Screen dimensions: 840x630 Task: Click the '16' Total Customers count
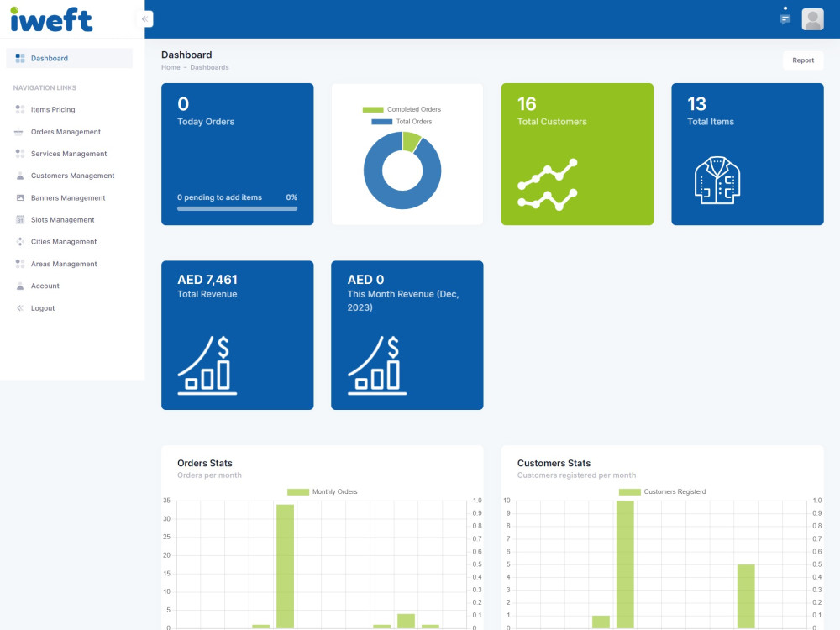[x=527, y=104]
